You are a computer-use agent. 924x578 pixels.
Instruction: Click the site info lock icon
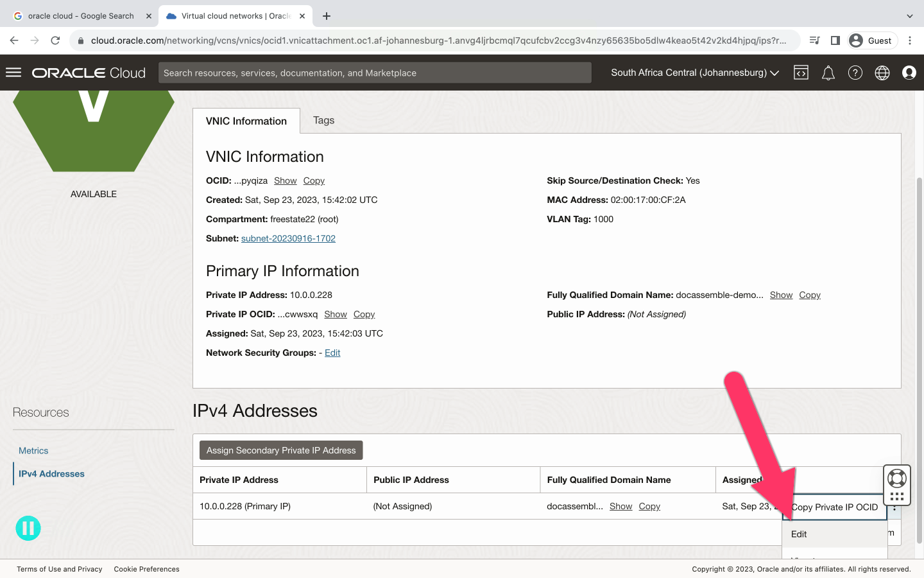click(x=80, y=40)
